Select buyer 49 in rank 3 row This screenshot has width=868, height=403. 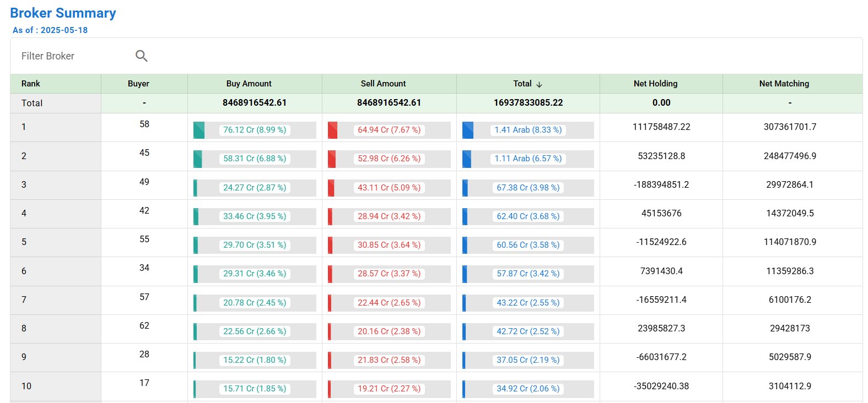(x=144, y=182)
